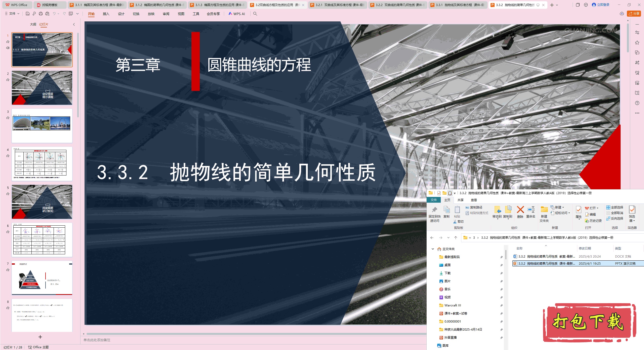This screenshot has width=644, height=350.
Task: Toggle the star marker beside slide 8
Action: pyautogui.click(x=8, y=308)
